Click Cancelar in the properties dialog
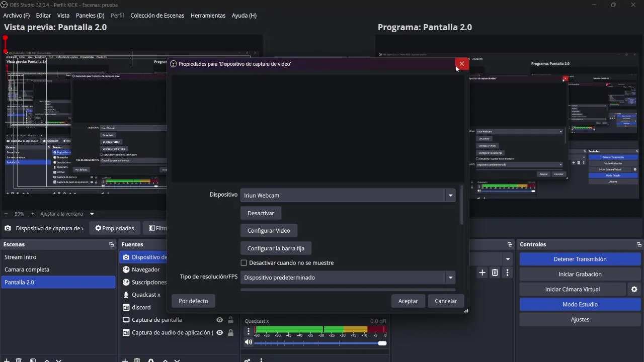 coord(446,301)
